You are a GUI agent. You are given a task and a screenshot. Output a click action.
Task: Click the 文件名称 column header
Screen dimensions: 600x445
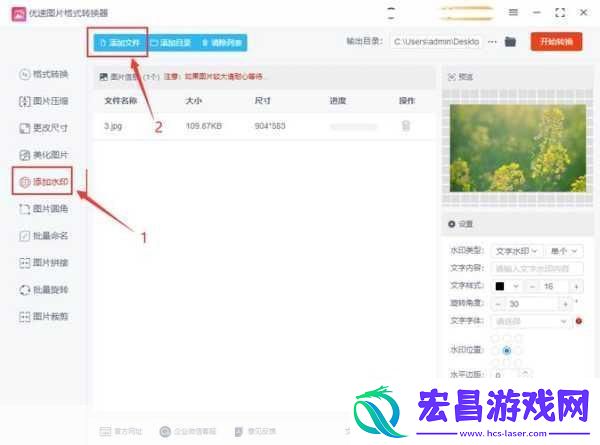coord(121,101)
